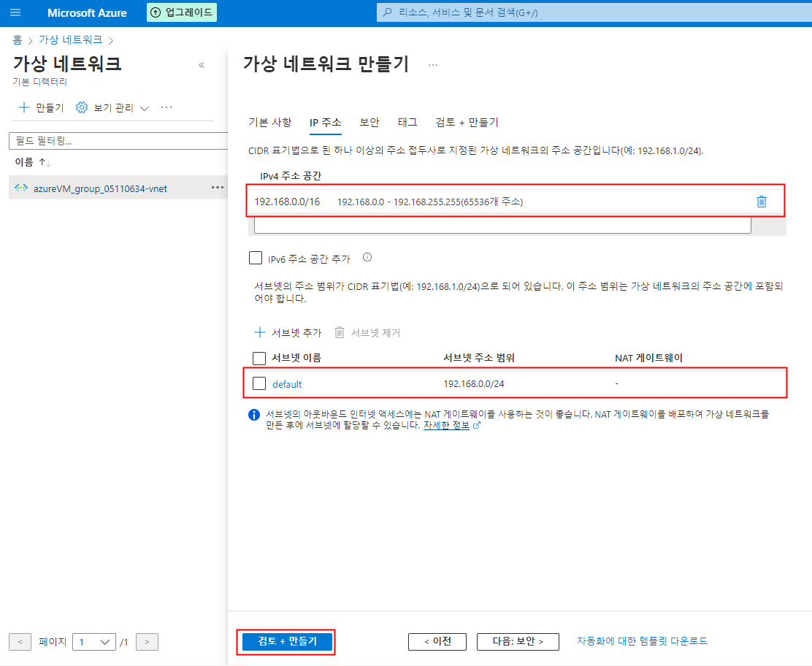Viewport: 812px width, 666px height.
Task: Click the plus 서브넷 추가 button
Action: (x=288, y=332)
